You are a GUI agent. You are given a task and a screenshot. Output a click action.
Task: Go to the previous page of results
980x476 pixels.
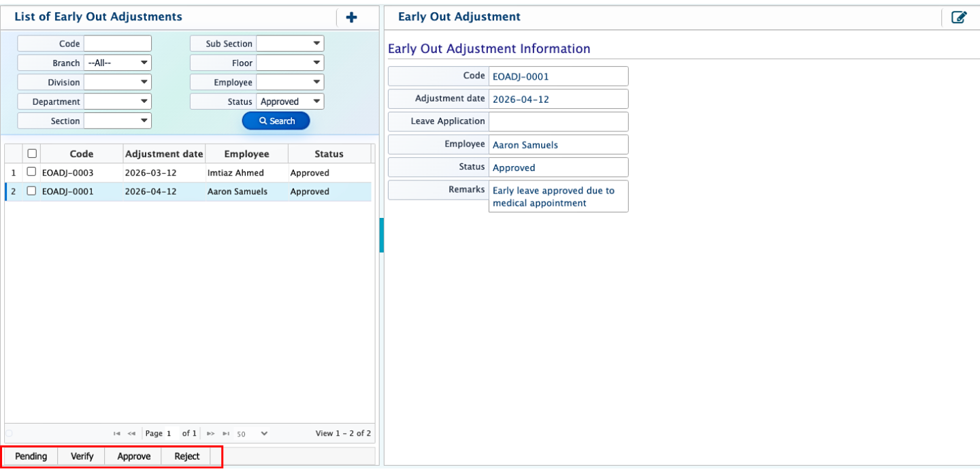pyautogui.click(x=131, y=434)
